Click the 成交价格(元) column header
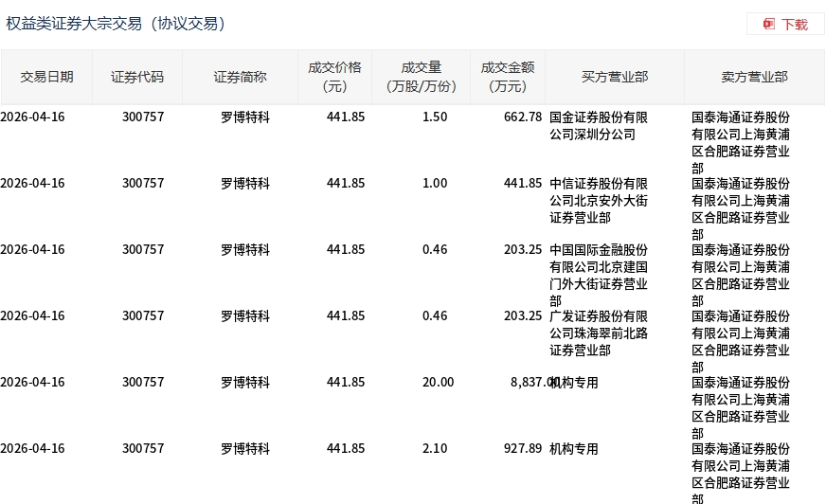Image resolution: width=826 pixels, height=504 pixels. tap(334, 77)
